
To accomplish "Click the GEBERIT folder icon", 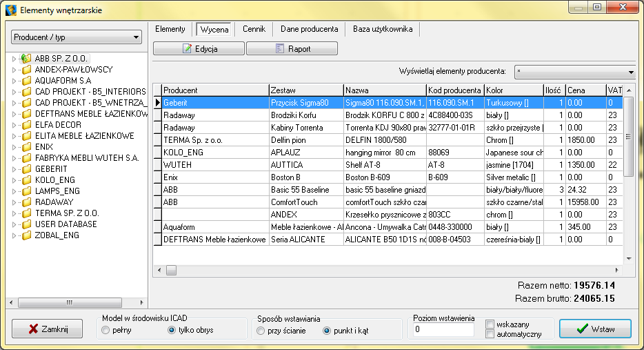I will point(26,169).
